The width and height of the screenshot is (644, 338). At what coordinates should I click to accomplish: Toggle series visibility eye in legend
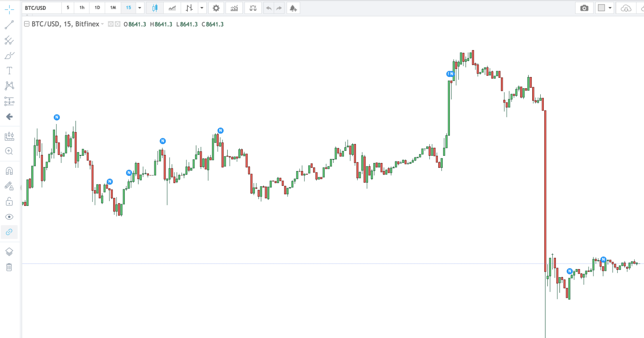110,24
